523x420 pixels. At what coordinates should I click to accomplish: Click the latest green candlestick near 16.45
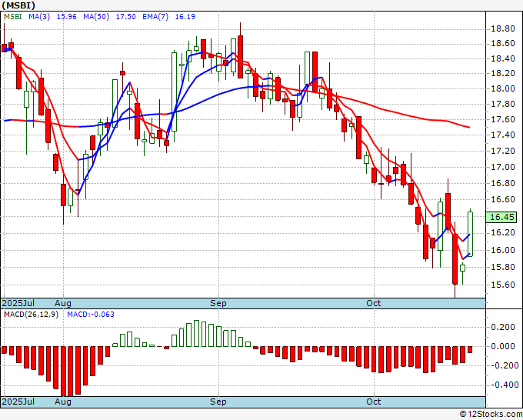pos(470,234)
